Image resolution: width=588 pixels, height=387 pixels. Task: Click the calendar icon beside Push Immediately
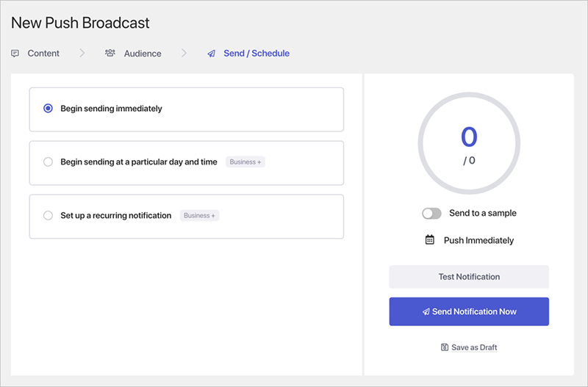(x=430, y=240)
